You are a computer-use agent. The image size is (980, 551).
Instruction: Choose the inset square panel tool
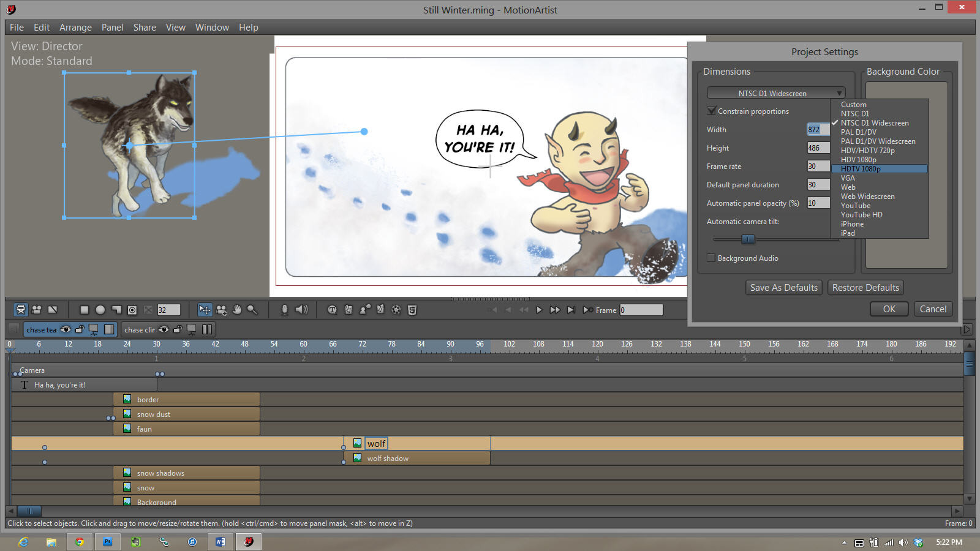tap(132, 310)
